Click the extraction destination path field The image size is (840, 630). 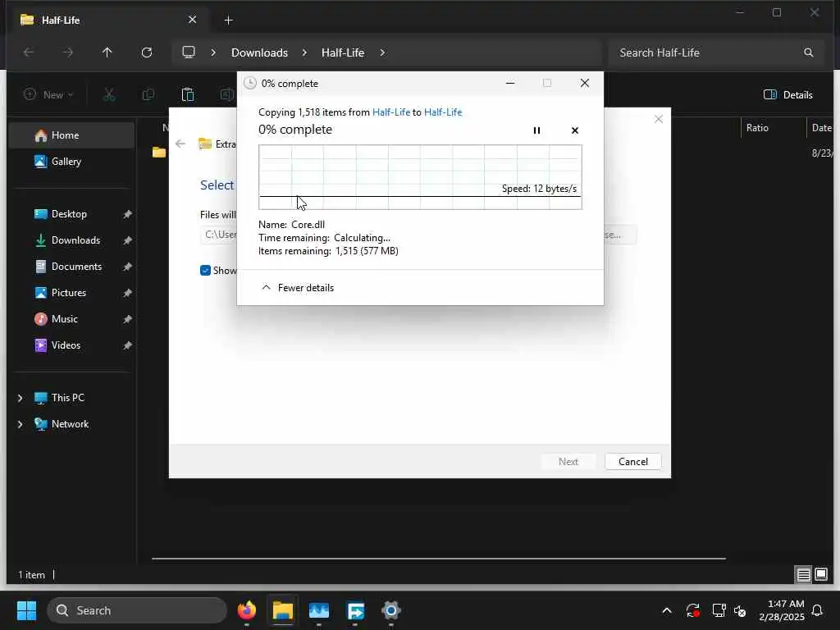219,235
